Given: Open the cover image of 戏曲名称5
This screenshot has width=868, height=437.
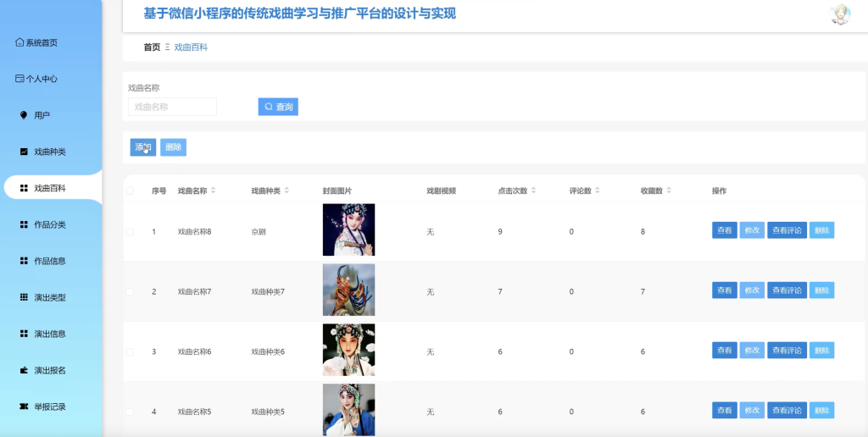Looking at the screenshot, I should point(348,410).
